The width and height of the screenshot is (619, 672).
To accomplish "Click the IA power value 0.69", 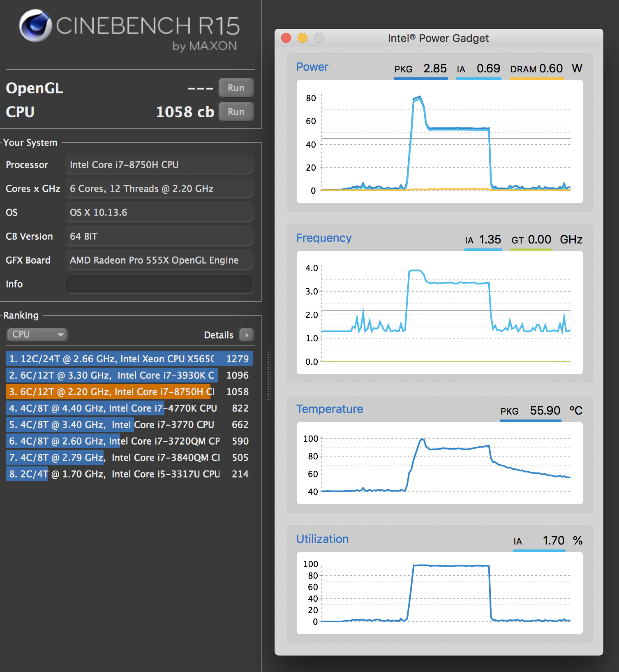I will pos(488,68).
